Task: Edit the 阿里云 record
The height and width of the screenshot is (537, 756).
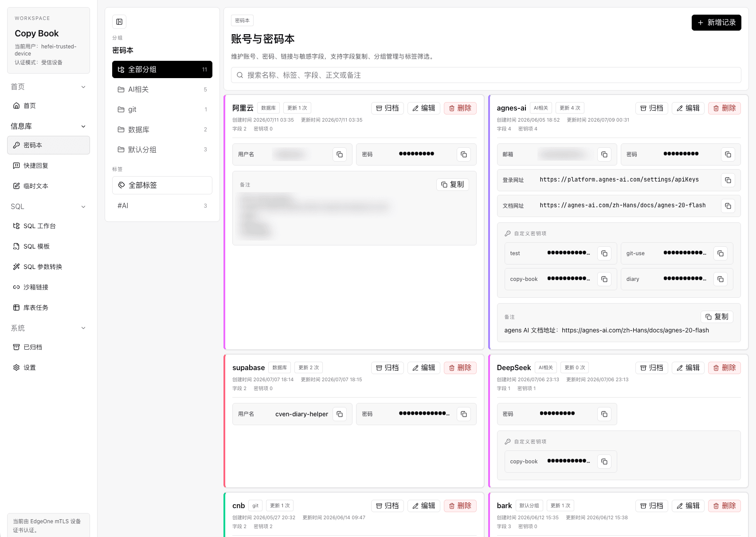Action: (424, 108)
